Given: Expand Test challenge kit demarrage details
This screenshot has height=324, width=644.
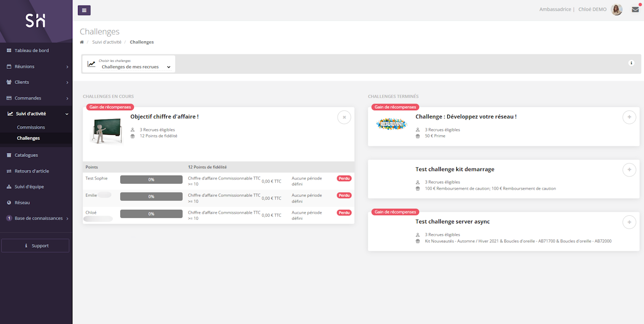Looking at the screenshot, I should tap(629, 170).
